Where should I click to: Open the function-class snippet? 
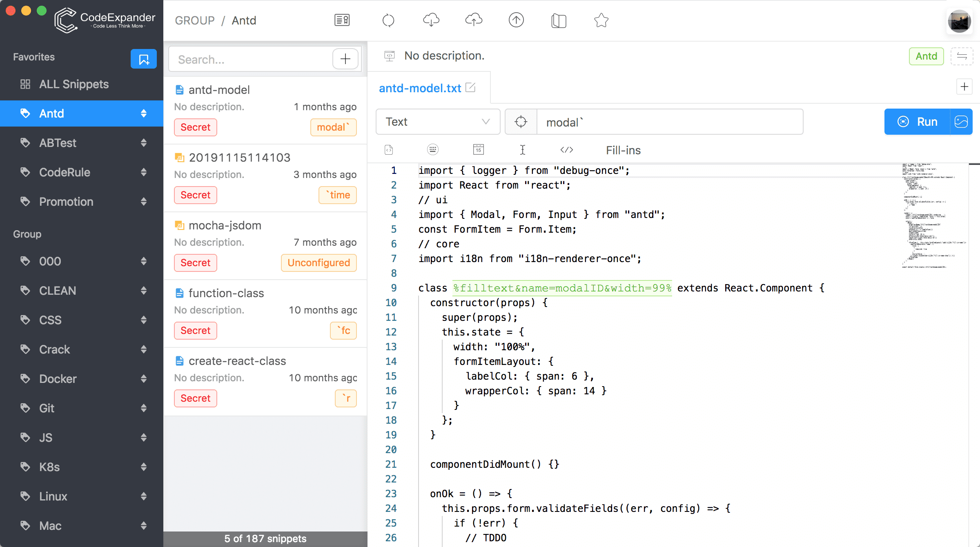(265, 314)
